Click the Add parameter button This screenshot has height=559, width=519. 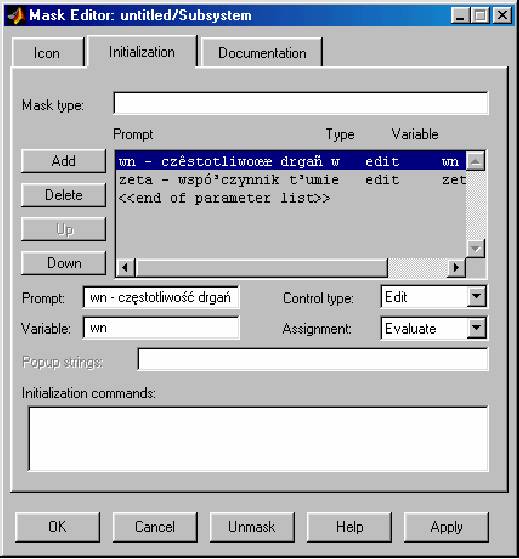[63, 161]
